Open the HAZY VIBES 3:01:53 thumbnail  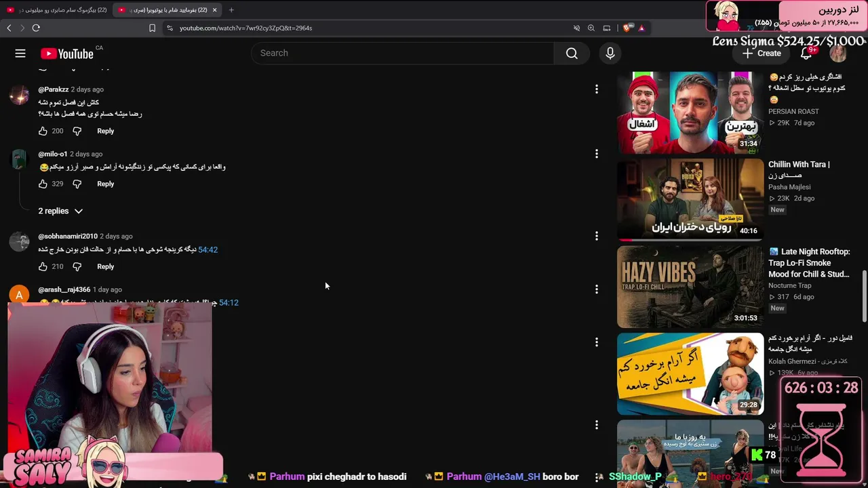(x=690, y=287)
